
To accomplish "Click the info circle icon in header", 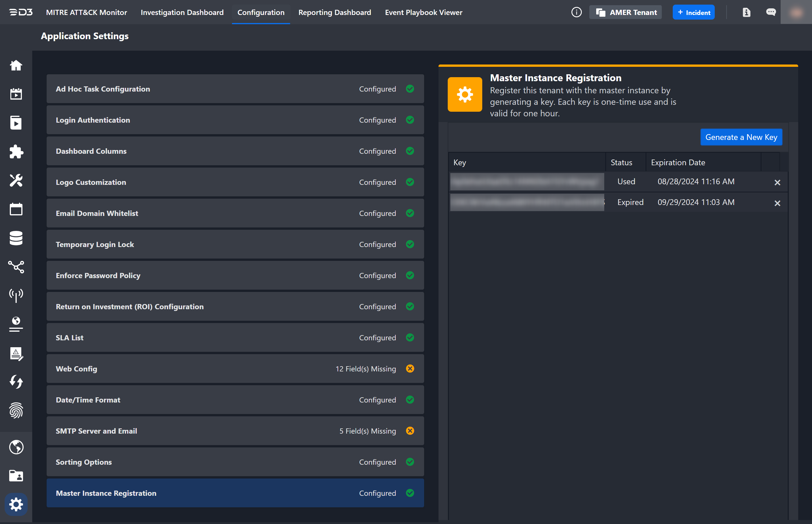I will [576, 13].
